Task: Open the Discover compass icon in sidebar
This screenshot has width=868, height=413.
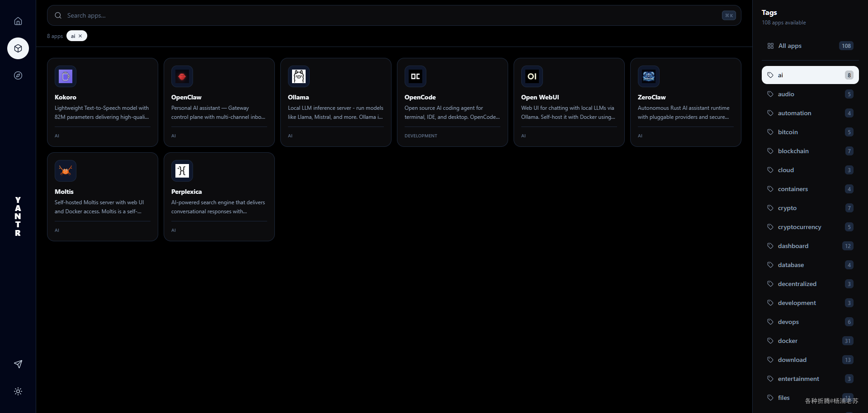Action: coord(18,75)
